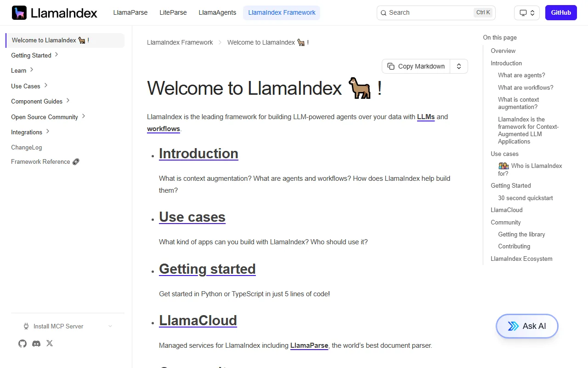Expand the Getting Started sidebar chevron
The width and height of the screenshot is (588, 368).
[x=57, y=54]
